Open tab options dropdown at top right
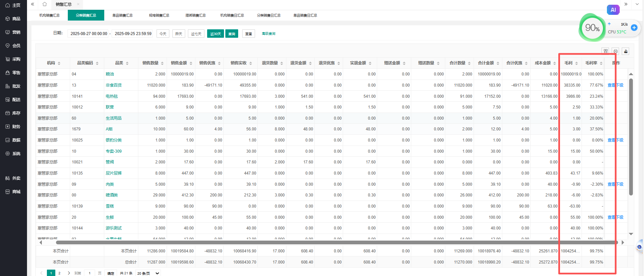 637,4
